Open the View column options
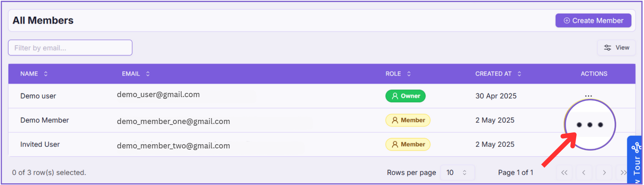The height and width of the screenshot is (185, 644). coord(616,48)
